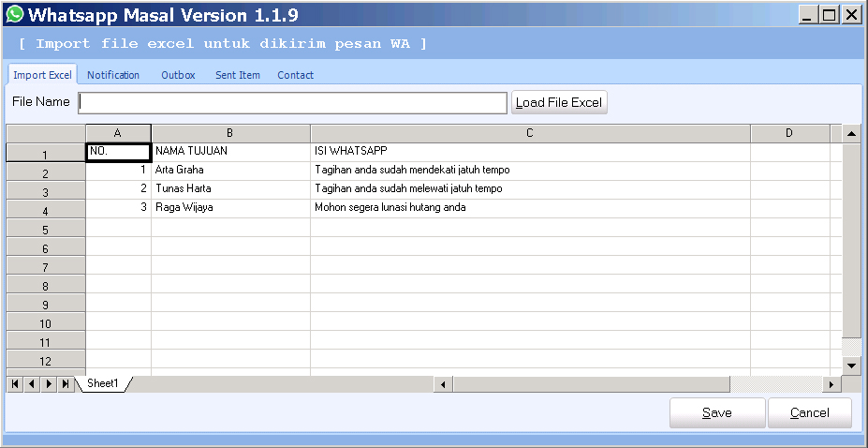Viewport: 868px width, 448px height.
Task: Select column C header
Action: (530, 133)
